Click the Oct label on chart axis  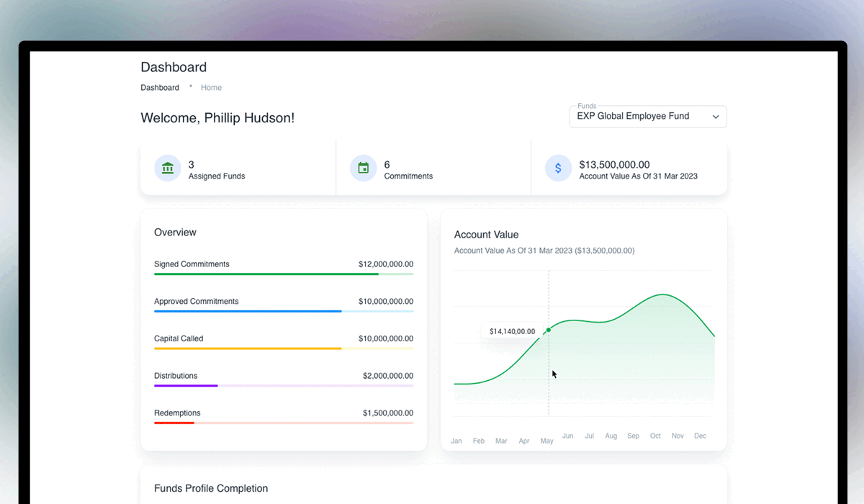(x=655, y=436)
